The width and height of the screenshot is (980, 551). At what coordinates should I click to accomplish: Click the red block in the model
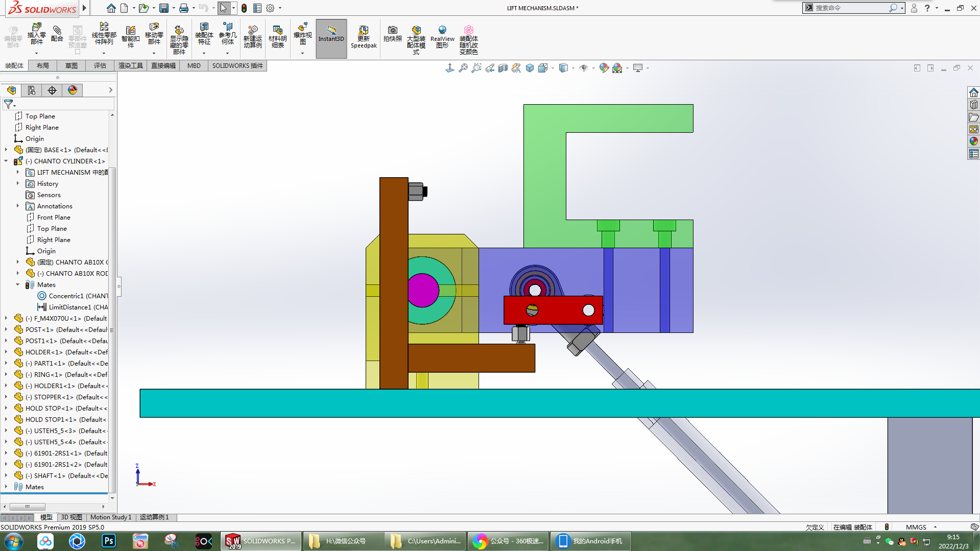(554, 310)
